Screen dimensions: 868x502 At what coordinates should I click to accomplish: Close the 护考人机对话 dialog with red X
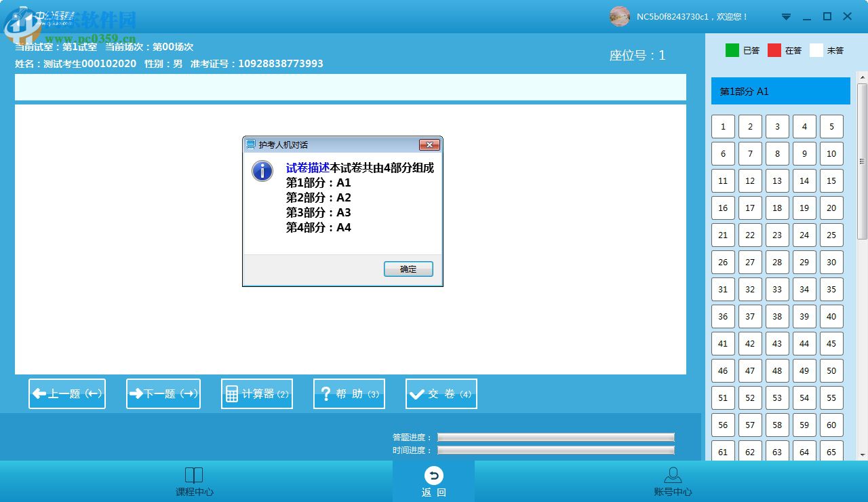429,144
